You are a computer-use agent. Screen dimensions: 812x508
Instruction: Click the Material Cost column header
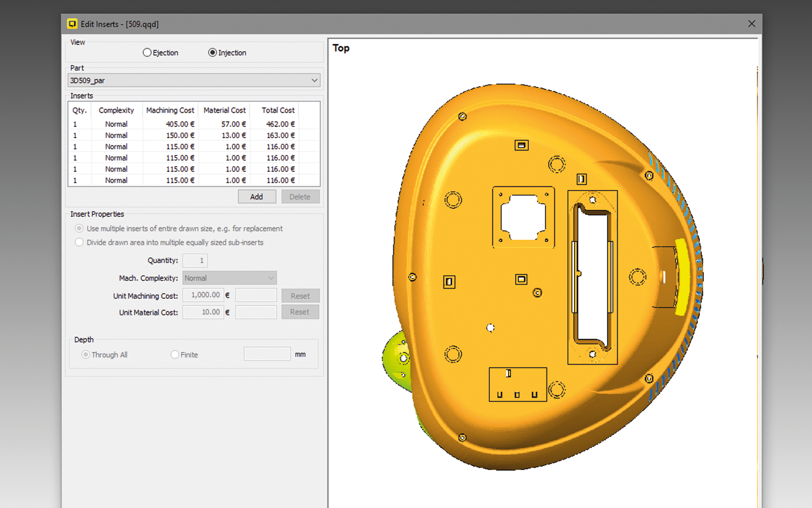(224, 110)
